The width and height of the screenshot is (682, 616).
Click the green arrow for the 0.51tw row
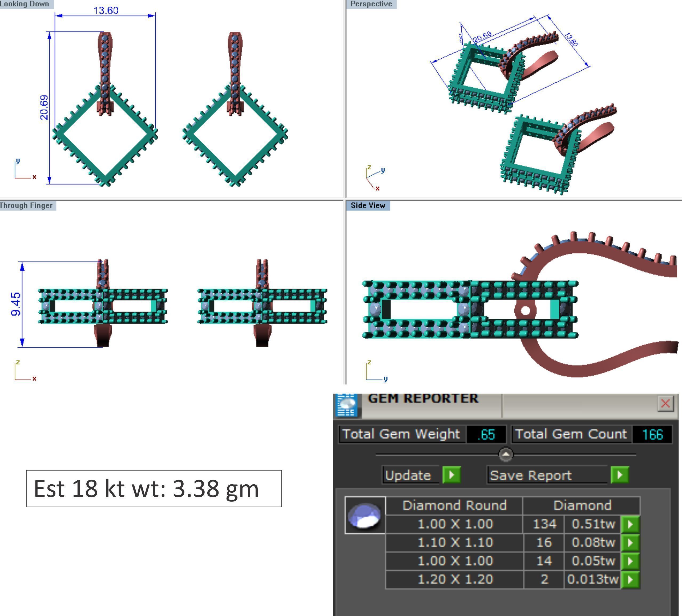pyautogui.click(x=630, y=524)
